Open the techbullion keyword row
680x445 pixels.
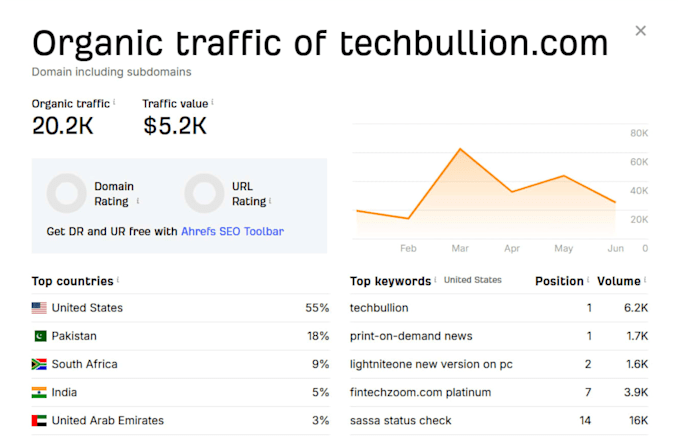tap(499, 308)
